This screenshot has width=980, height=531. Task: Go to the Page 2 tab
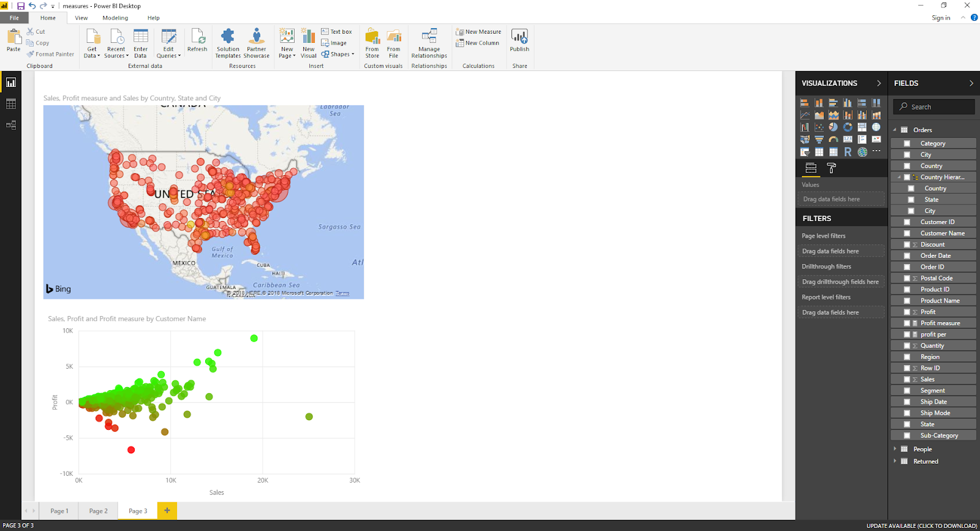coord(98,511)
